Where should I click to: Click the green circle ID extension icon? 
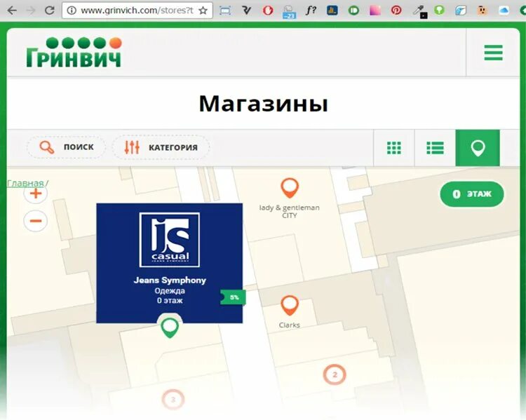click(353, 11)
